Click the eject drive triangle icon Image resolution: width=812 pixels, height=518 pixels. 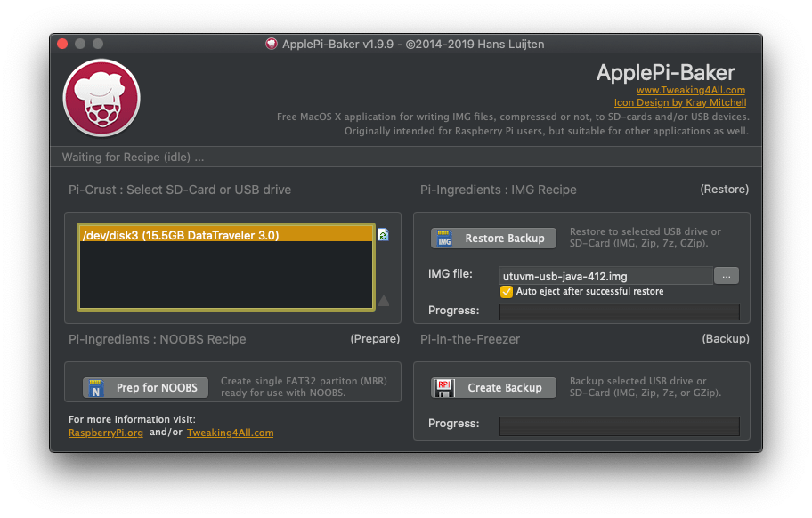(x=383, y=301)
